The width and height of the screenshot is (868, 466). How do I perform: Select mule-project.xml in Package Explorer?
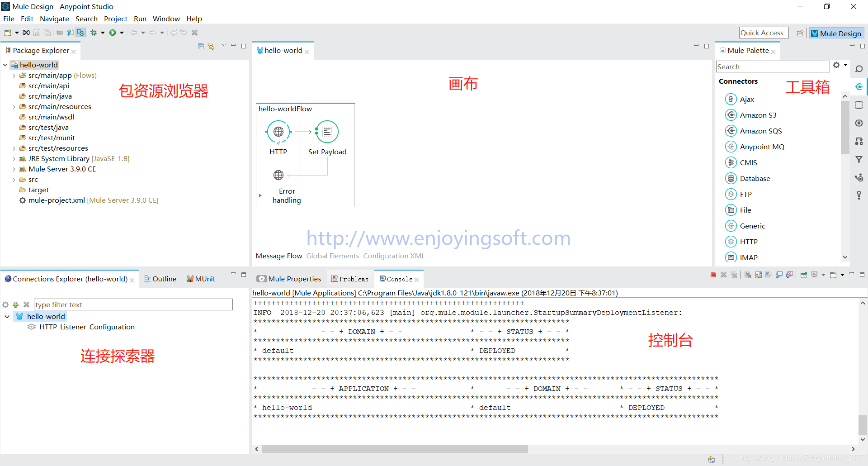click(x=89, y=200)
